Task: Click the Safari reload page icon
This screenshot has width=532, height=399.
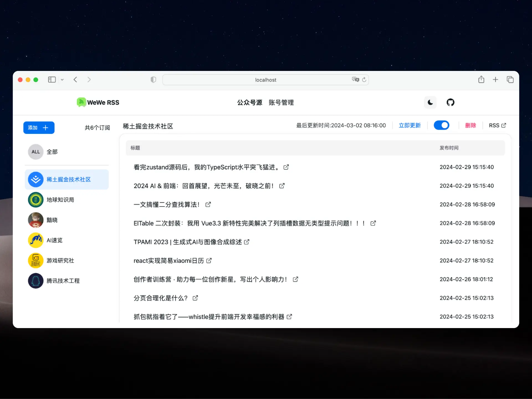Action: (364, 80)
